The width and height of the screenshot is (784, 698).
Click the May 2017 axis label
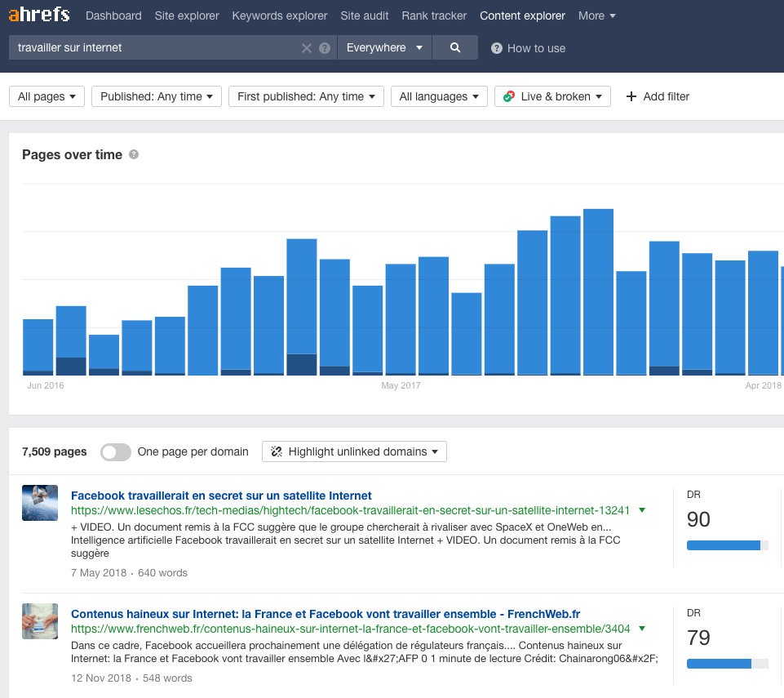coord(401,385)
